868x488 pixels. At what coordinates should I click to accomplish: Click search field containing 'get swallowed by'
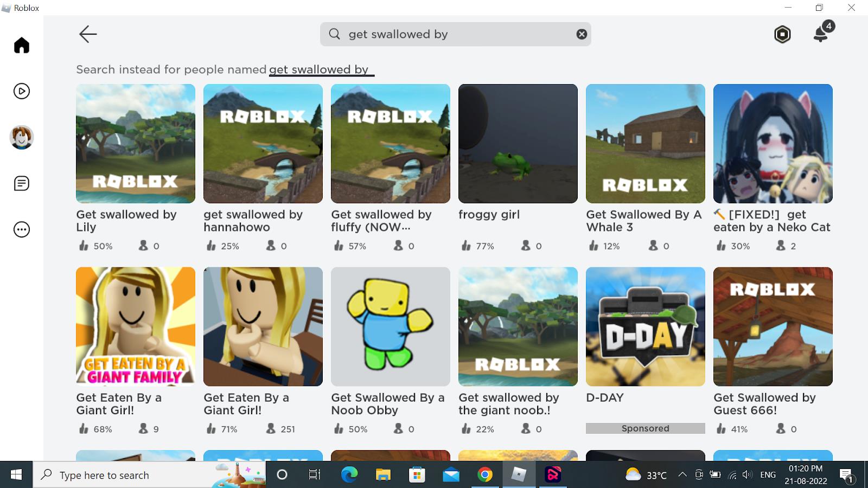pos(456,34)
